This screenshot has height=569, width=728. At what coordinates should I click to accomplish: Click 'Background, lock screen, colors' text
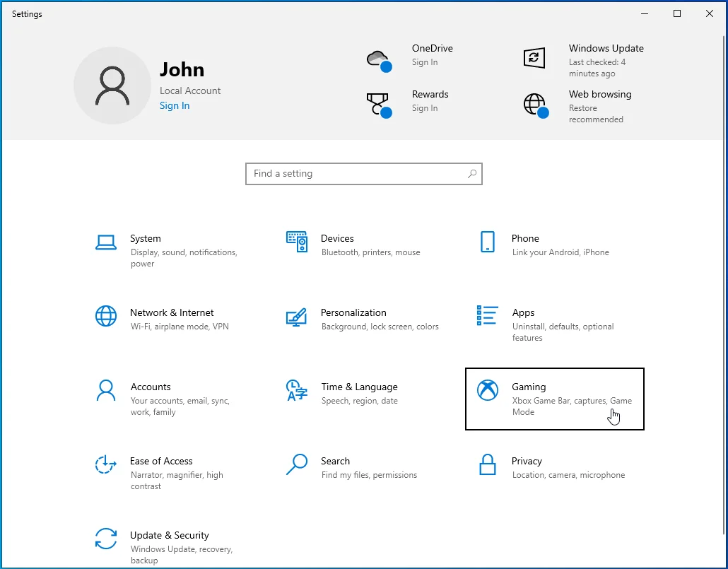[x=380, y=327]
